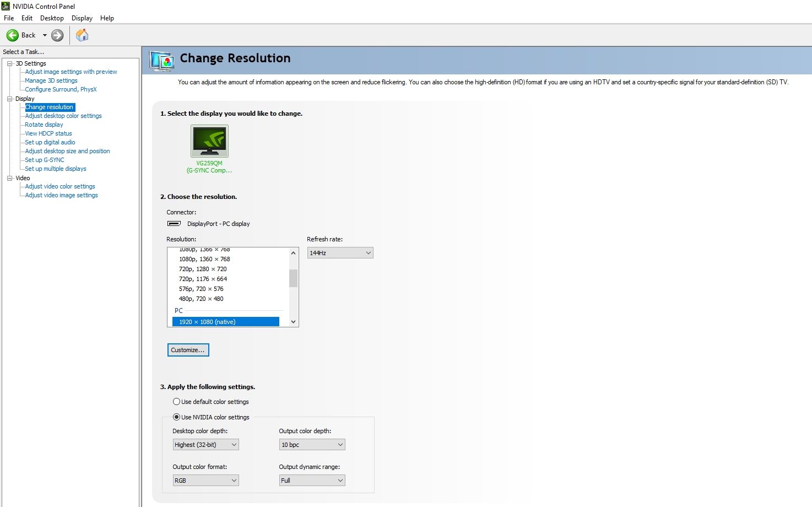Screen dimensions: 812x507
Task: Click the resolution list scroll up arrow
Action: (x=293, y=253)
